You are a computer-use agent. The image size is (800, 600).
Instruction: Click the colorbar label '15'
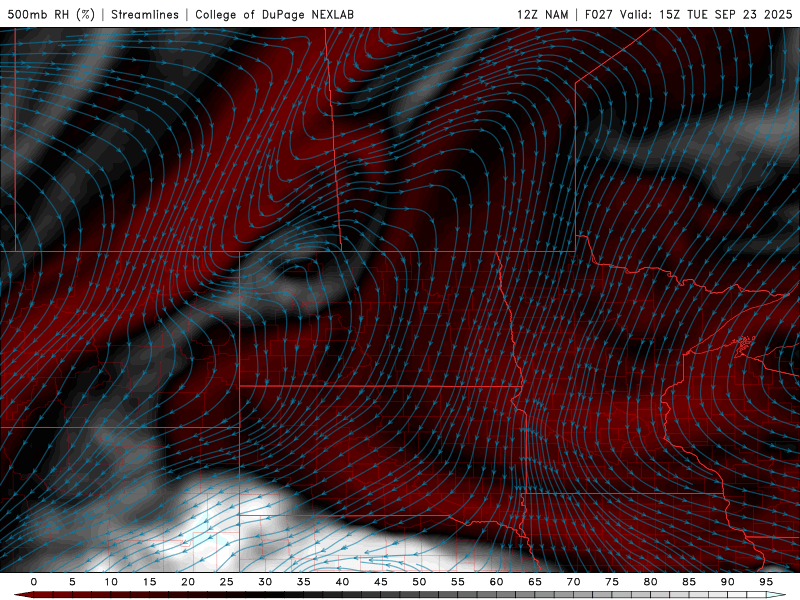coord(149,582)
